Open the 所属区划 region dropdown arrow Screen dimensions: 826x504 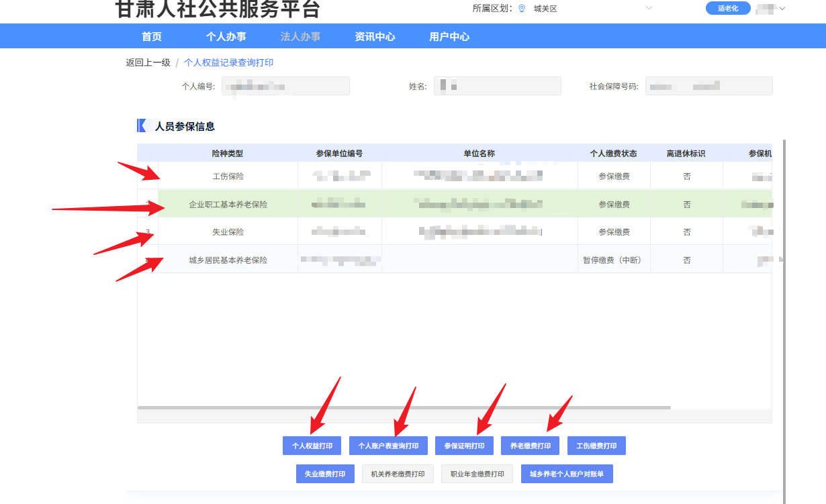[x=649, y=8]
